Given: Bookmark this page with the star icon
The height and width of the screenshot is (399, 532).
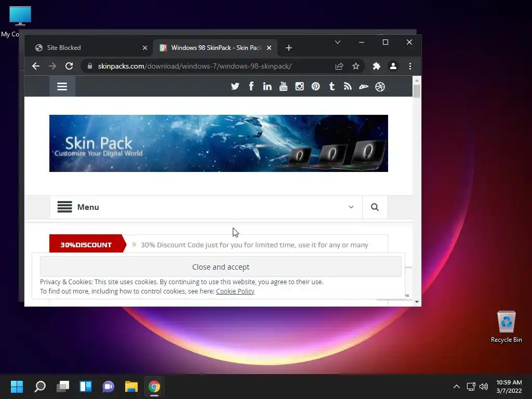Looking at the screenshot, I should pyautogui.click(x=355, y=66).
